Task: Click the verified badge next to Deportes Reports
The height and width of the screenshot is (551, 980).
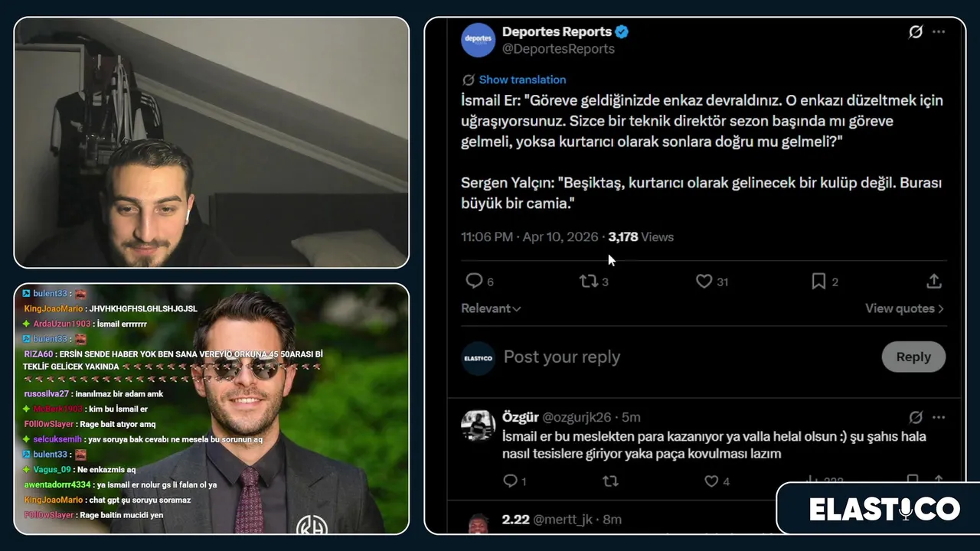Action: point(622,32)
